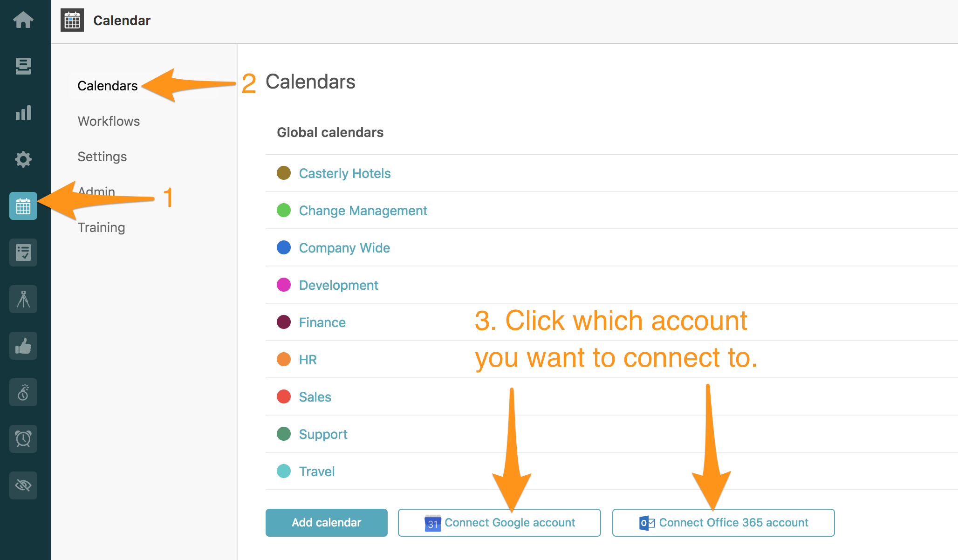Open the Casterly Hotels calendar link
Screen dimensions: 958x560
(x=345, y=173)
